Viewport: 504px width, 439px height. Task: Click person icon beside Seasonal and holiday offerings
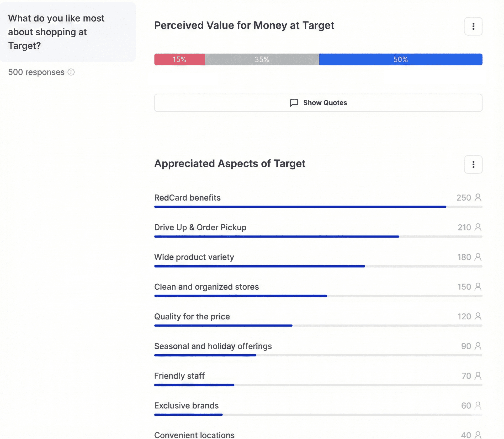click(x=477, y=346)
